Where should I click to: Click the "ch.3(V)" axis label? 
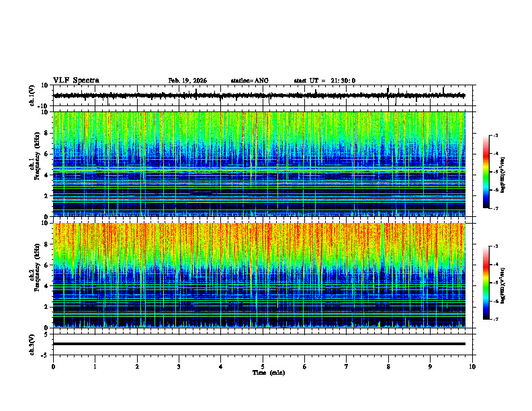point(32,345)
